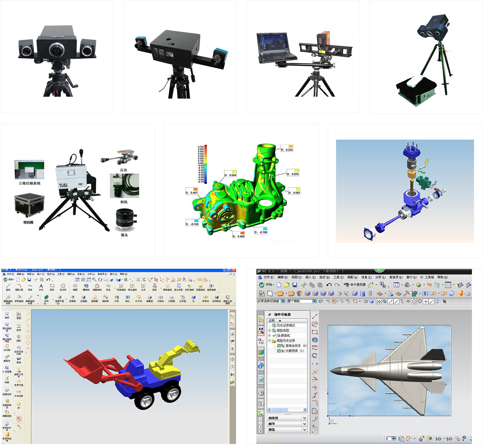Expand the 相依性 panel section
The width and height of the screenshot is (483, 448).
coord(304,418)
